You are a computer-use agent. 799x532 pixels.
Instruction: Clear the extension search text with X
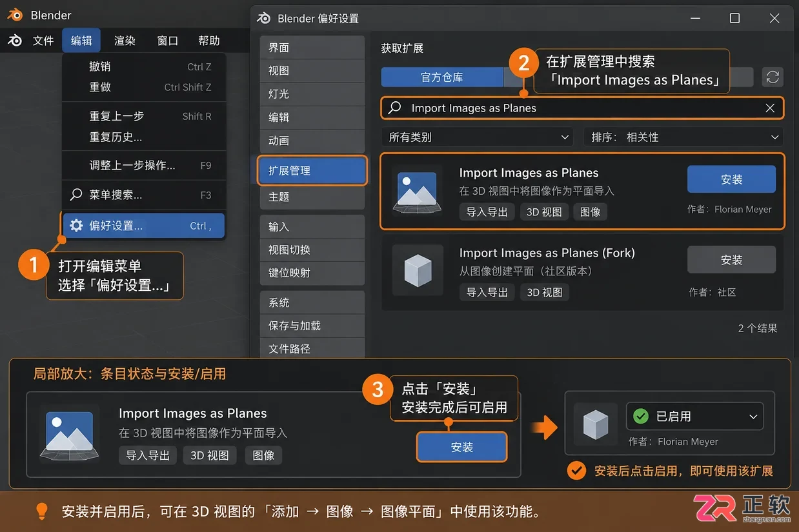[x=770, y=108]
